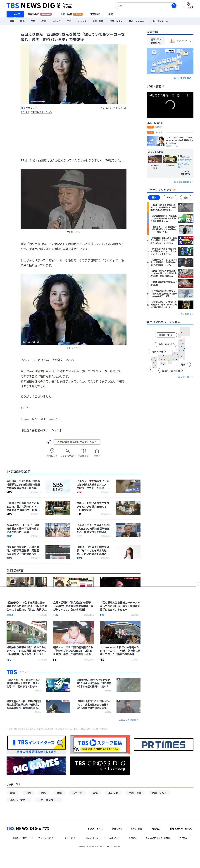Click the 参考になる lightbulb reaction icon
This screenshot has height=868, width=200.
point(52,451)
